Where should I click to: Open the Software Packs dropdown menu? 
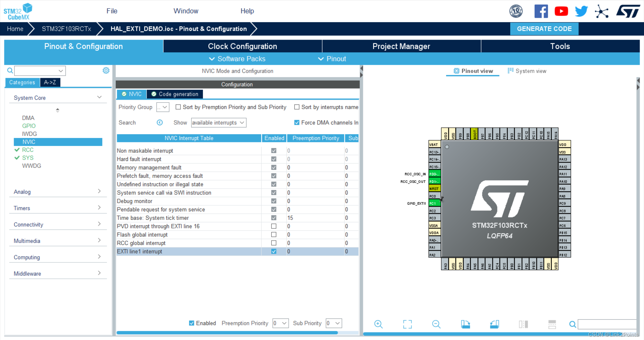click(x=237, y=59)
